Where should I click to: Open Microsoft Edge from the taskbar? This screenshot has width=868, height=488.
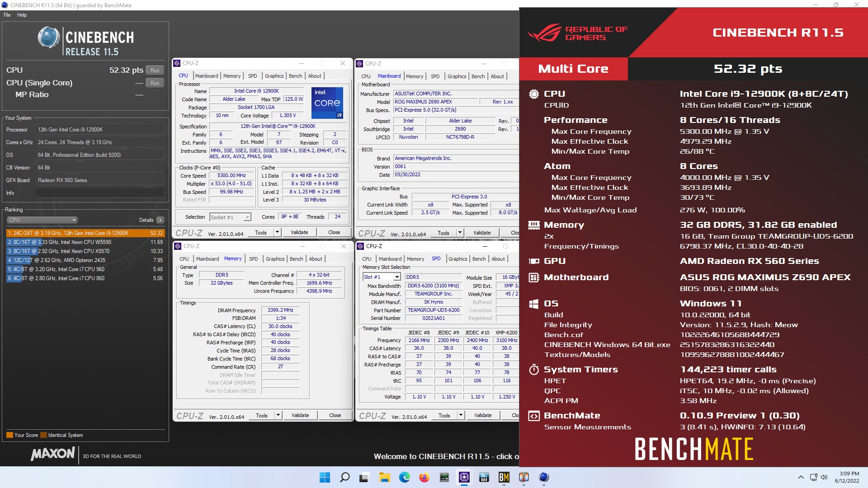pyautogui.click(x=404, y=477)
